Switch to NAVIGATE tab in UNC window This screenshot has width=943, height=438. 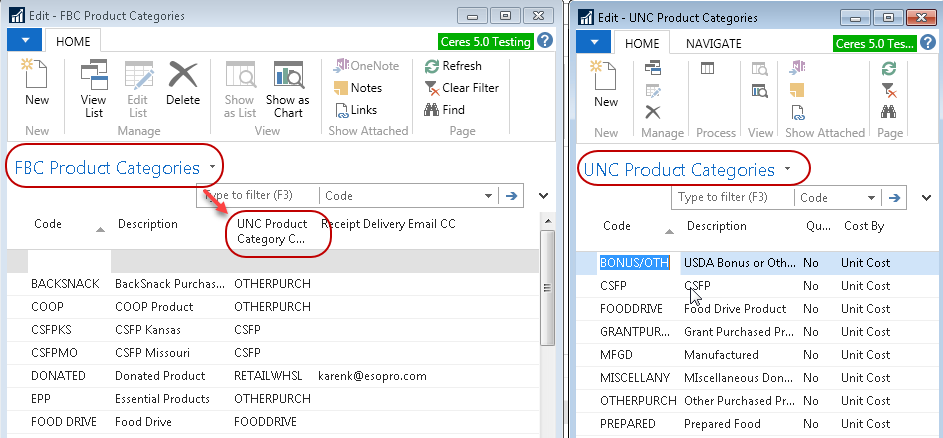tap(713, 43)
